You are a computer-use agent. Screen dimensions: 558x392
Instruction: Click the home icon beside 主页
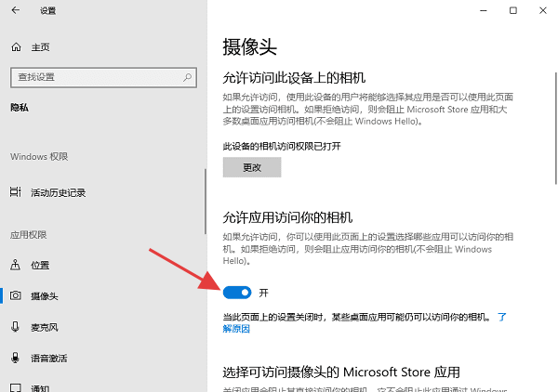15,47
